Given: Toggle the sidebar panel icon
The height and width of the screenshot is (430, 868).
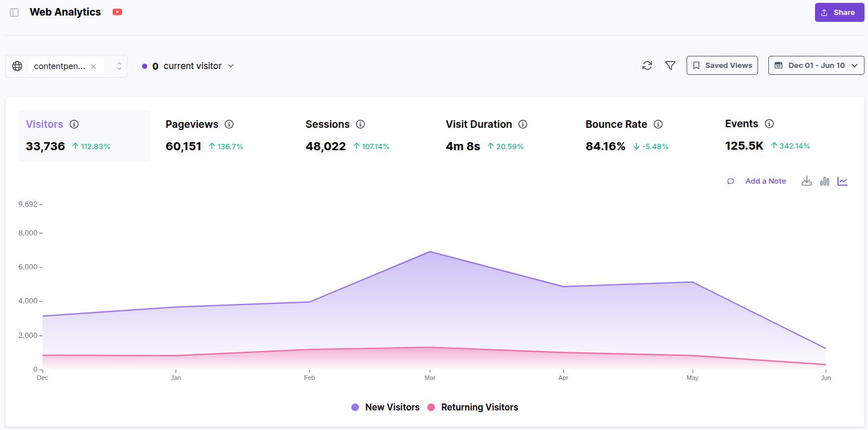Looking at the screenshot, I should (14, 12).
